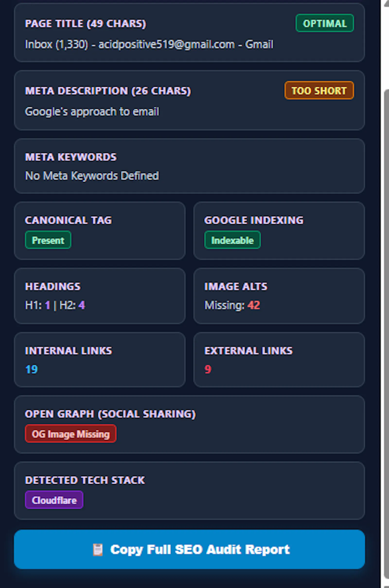The image size is (389, 588).
Task: Click the text 'Google's approach to email'
Action: click(x=92, y=111)
